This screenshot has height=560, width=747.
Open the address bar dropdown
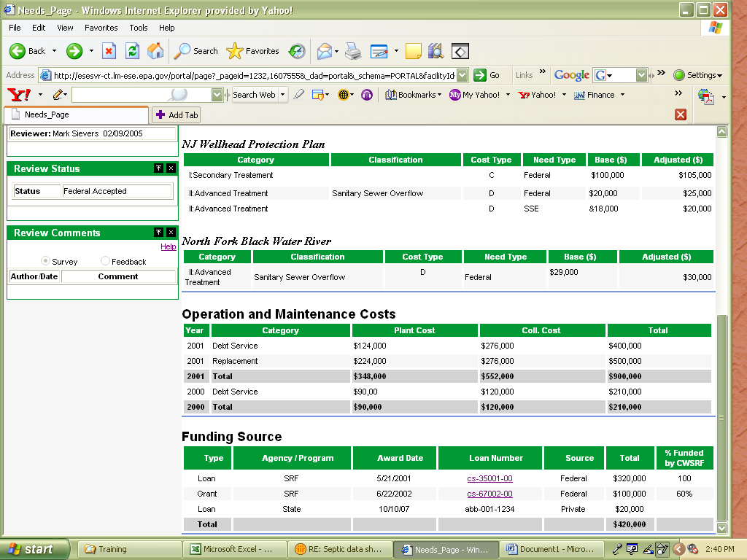click(x=462, y=75)
